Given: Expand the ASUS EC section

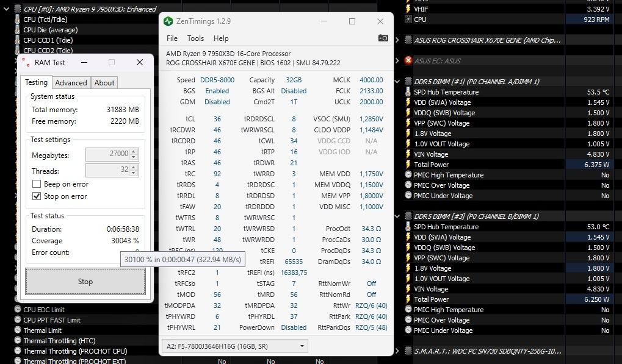Looking at the screenshot, I should tap(397, 60).
